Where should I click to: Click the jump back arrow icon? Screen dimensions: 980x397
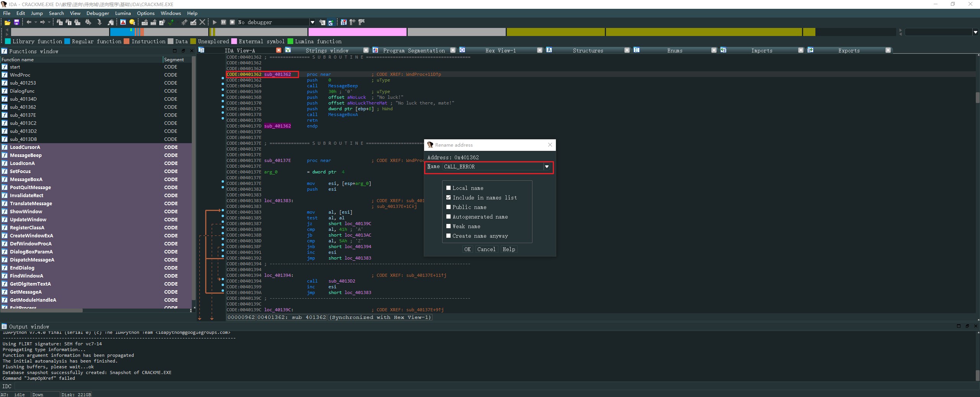pyautogui.click(x=29, y=22)
